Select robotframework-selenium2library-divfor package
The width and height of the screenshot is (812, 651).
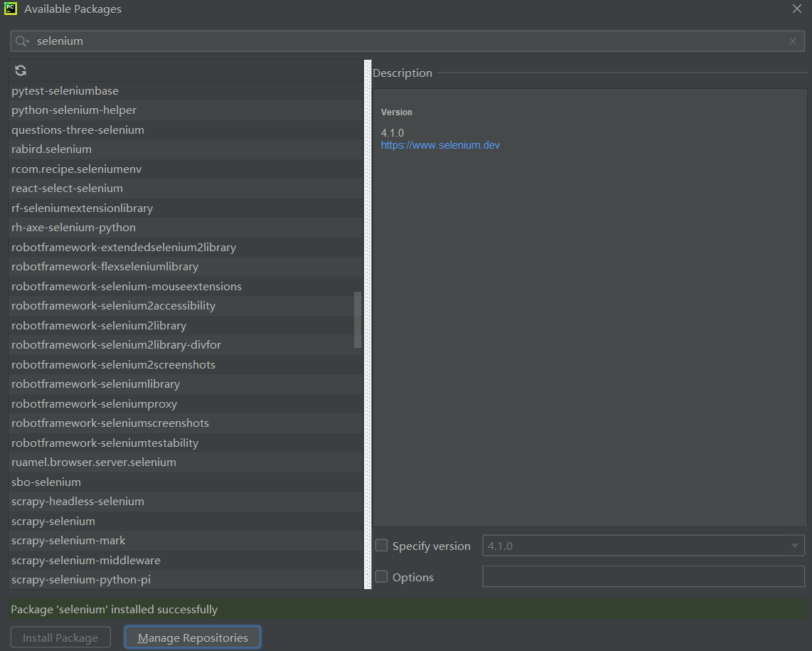coord(186,345)
